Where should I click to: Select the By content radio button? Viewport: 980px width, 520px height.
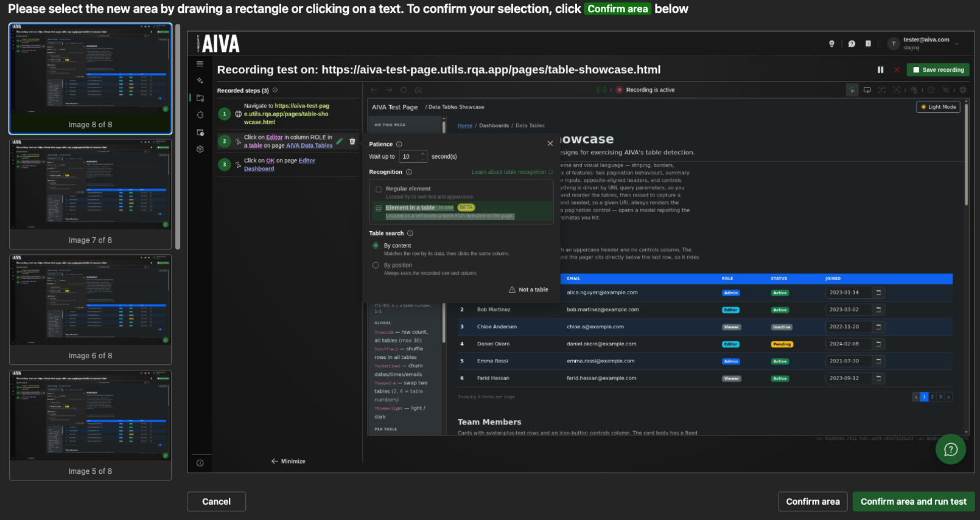[x=376, y=246]
